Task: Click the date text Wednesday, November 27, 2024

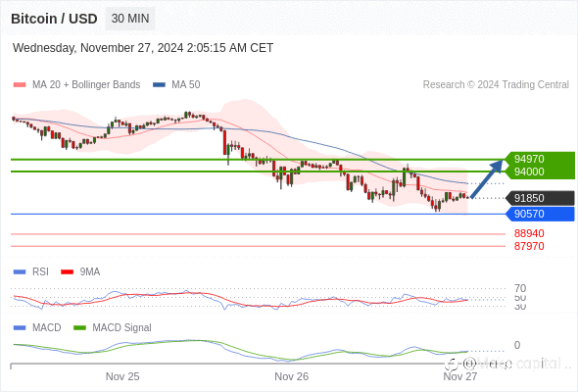Action: (x=98, y=48)
